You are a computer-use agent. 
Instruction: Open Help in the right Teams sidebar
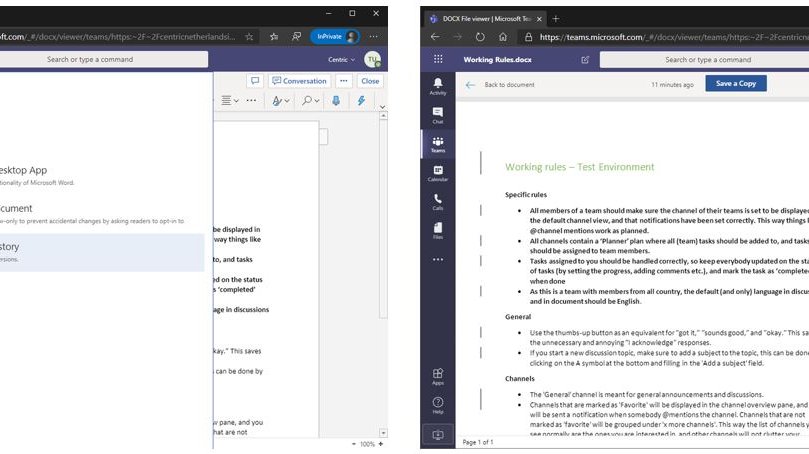pos(438,406)
